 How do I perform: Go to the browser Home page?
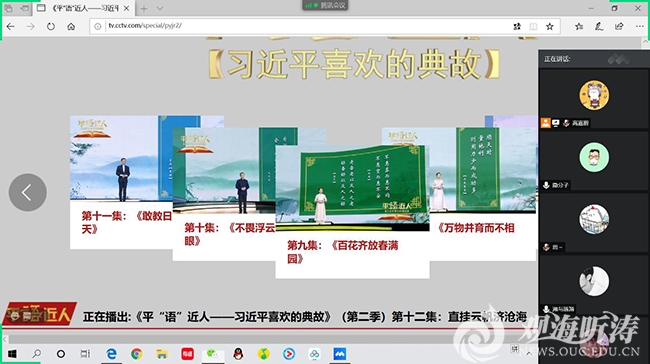pos(71,27)
